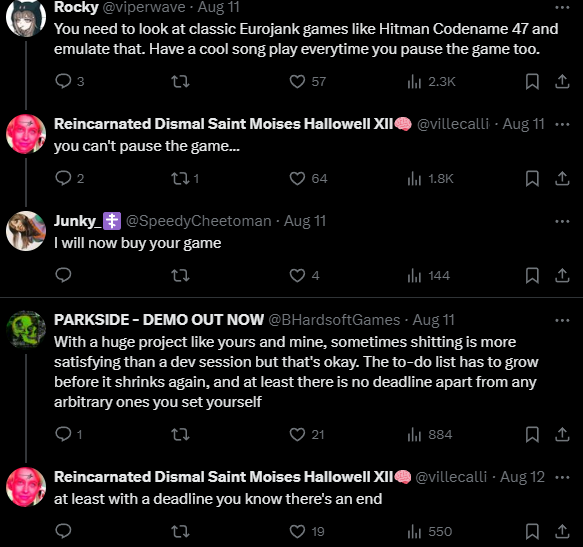
Task: Share the last tweet with 550 views
Action: click(x=562, y=531)
